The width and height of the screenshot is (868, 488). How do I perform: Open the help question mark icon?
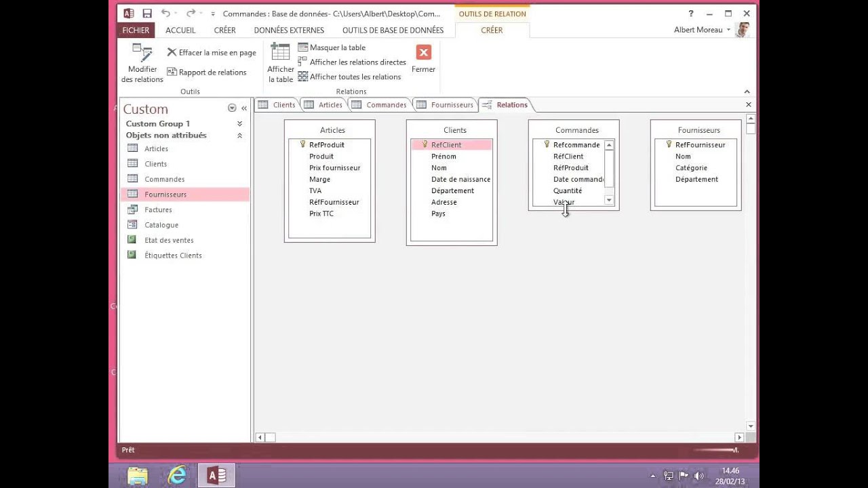[x=691, y=14]
